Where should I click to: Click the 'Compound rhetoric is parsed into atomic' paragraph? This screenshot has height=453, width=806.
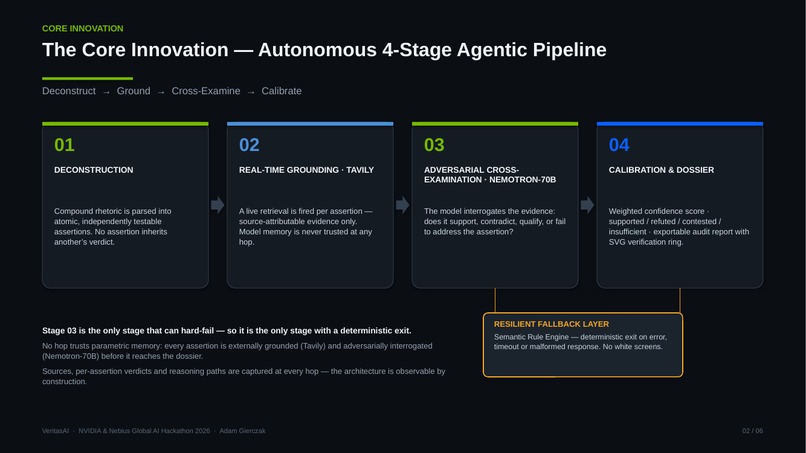point(113,226)
